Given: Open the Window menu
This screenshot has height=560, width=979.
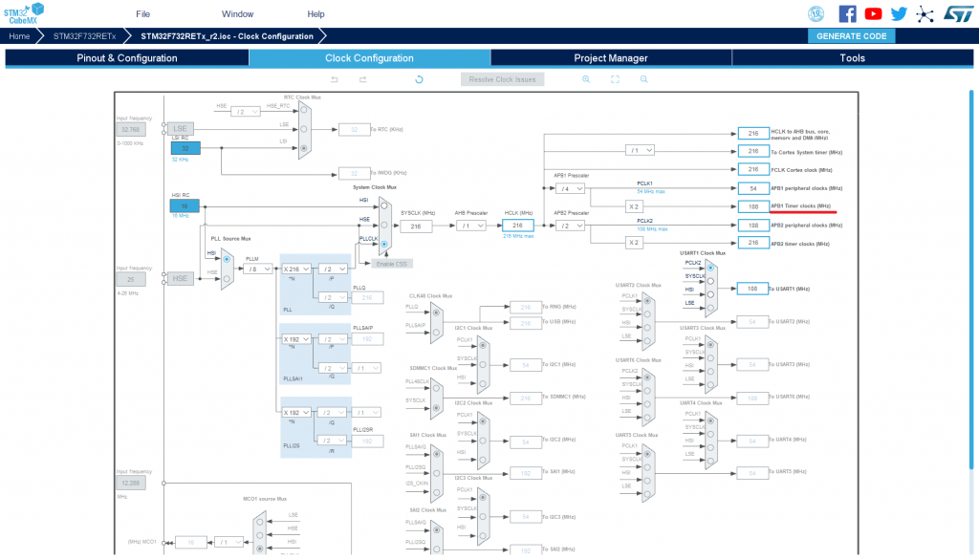Looking at the screenshot, I should coord(237,13).
